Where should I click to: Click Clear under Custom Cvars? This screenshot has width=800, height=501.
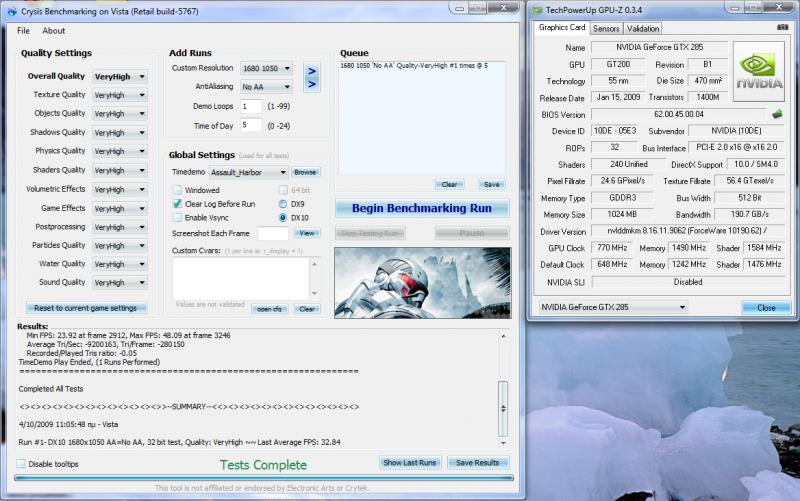(x=307, y=309)
